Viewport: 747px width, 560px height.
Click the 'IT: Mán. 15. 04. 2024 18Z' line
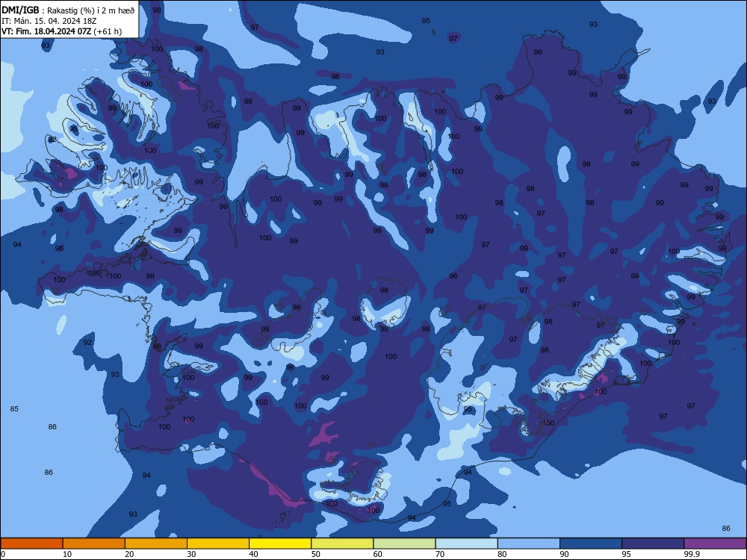48,21
